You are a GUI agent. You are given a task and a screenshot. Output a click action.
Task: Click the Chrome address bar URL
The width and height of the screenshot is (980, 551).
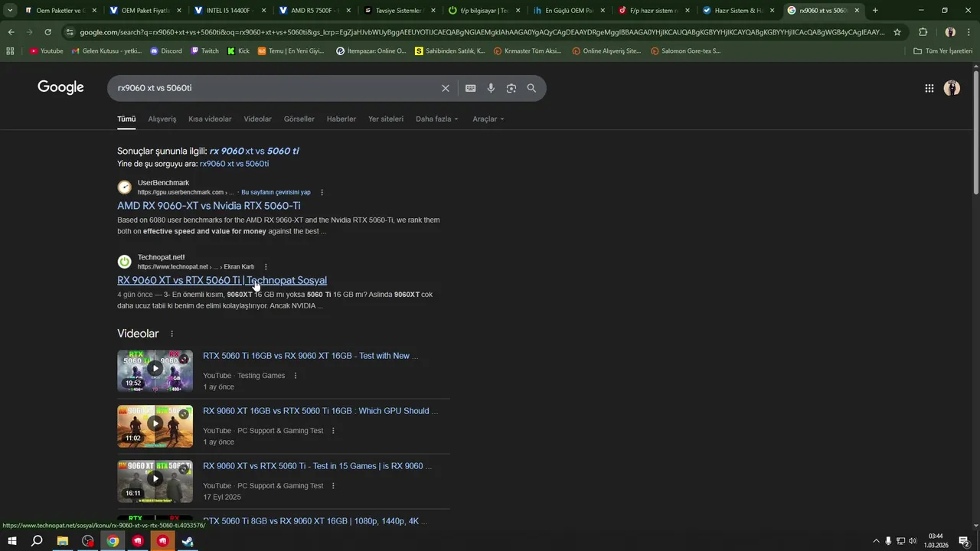[481, 32]
